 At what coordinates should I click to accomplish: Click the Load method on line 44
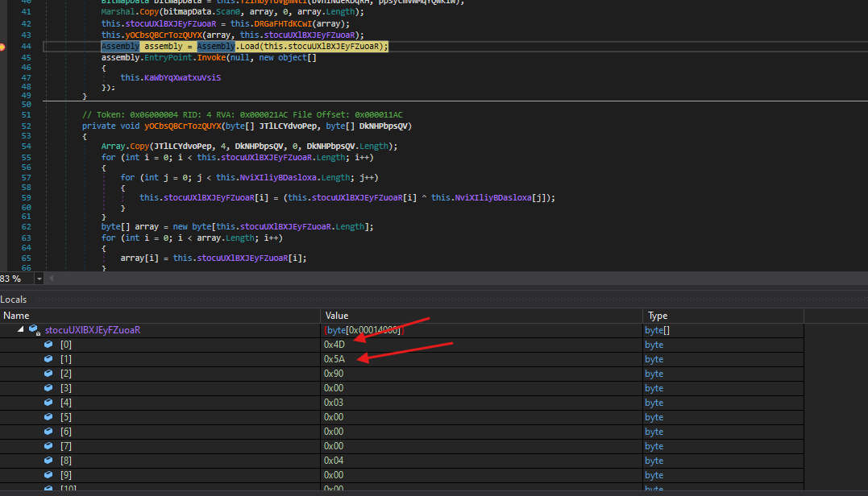point(249,47)
